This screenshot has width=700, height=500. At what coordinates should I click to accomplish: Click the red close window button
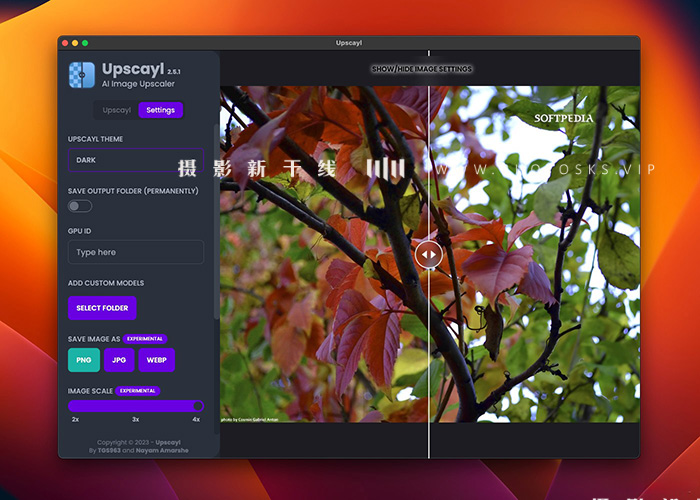coord(65,43)
